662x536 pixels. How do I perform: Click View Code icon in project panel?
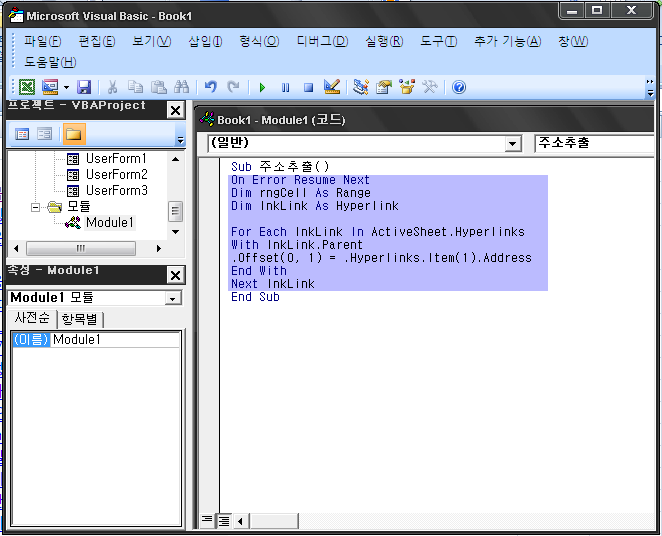point(22,134)
